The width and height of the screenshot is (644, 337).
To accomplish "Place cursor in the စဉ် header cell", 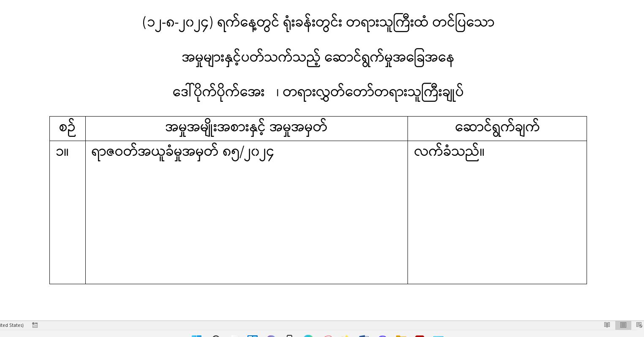I will 68,128.
